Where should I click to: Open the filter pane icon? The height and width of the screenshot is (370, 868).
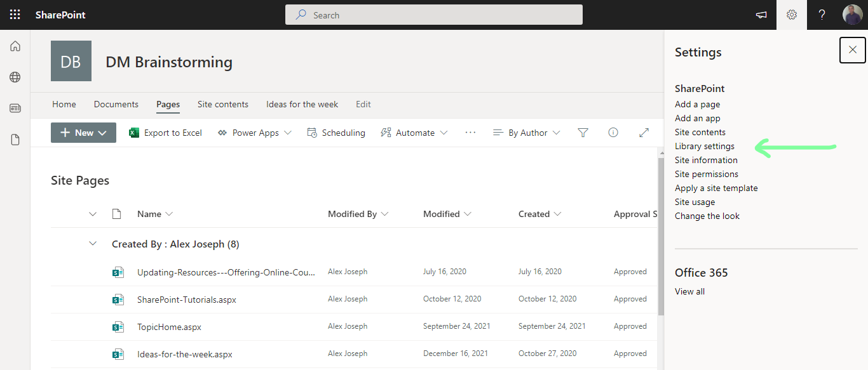tap(583, 132)
